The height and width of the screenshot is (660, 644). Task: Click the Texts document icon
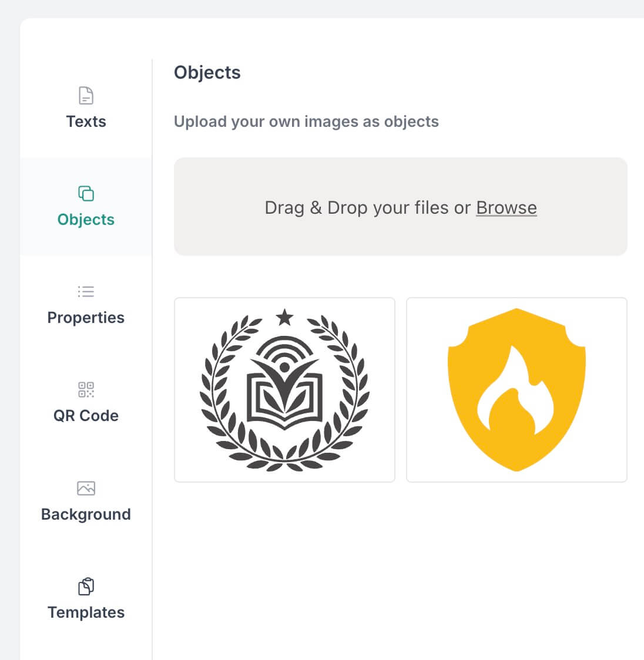[x=86, y=96]
